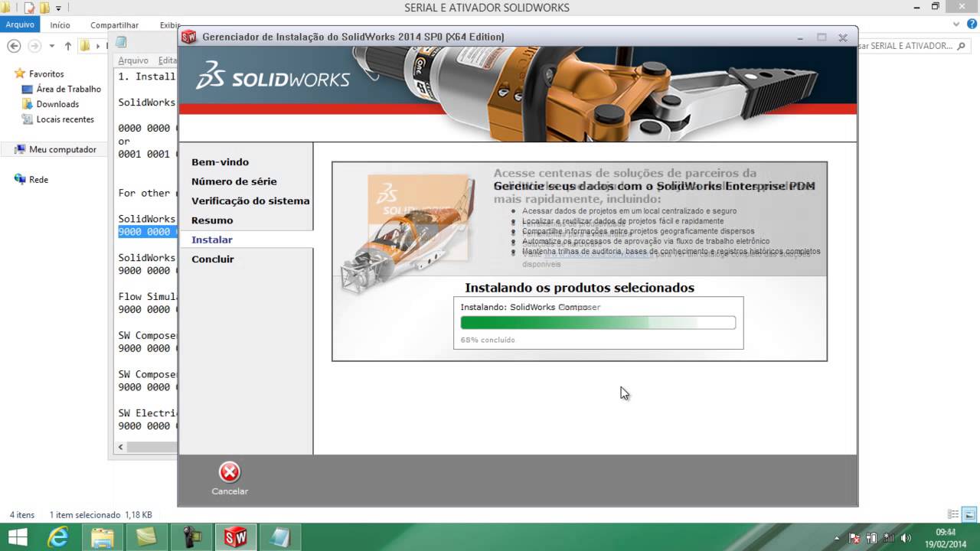Click the '1. Install' line in Notepad
This screenshot has height=551, width=980.
147,77
